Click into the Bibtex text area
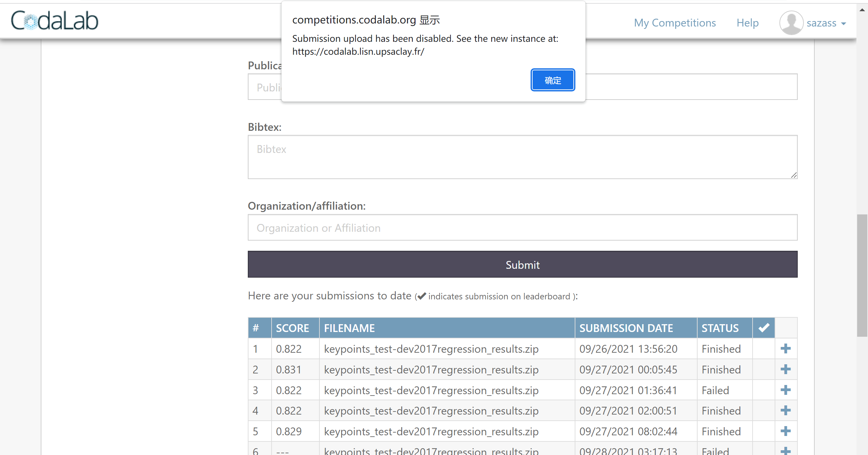This screenshot has height=455, width=868. click(x=522, y=157)
